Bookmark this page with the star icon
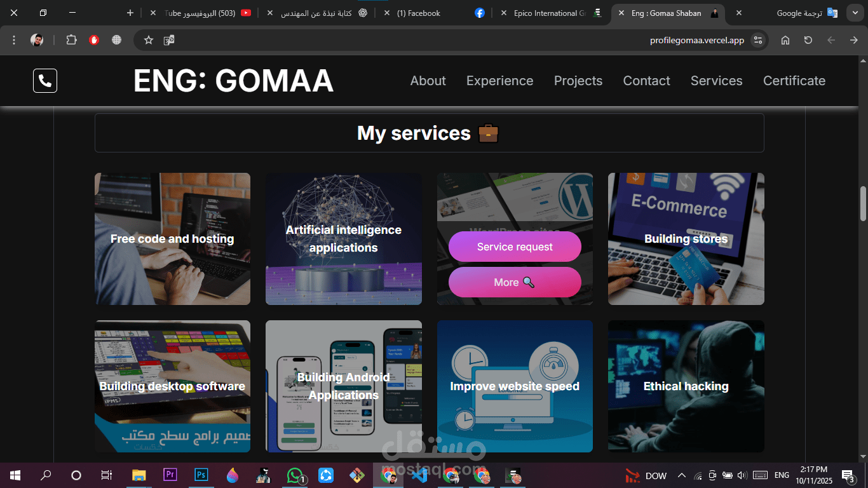 149,40
